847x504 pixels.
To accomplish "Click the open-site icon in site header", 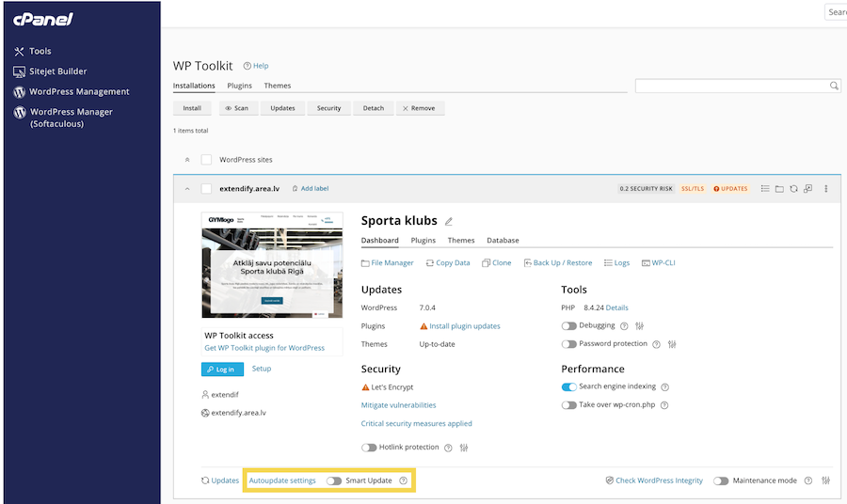I will 808,189.
